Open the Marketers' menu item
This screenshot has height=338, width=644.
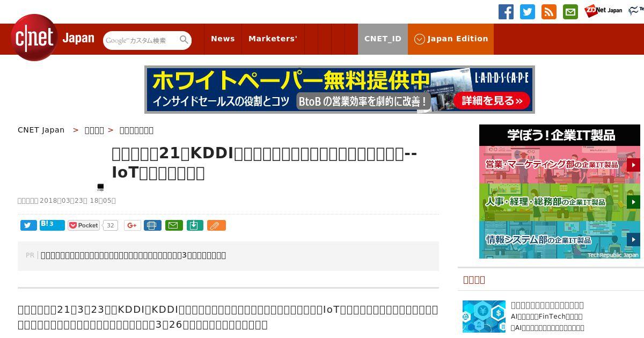(273, 39)
